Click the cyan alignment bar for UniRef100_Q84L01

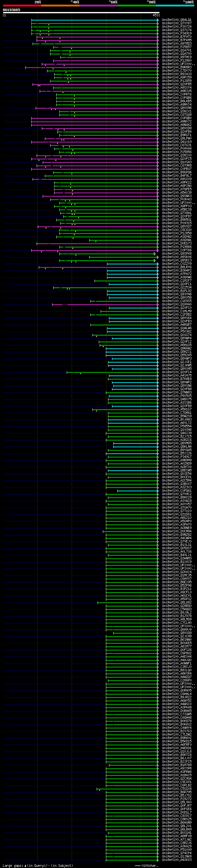94,20
